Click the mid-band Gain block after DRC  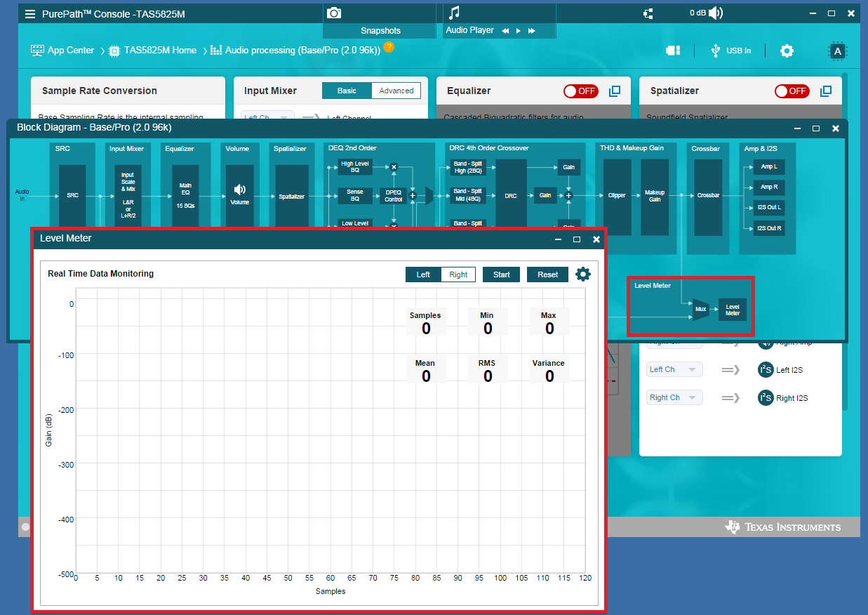545,196
